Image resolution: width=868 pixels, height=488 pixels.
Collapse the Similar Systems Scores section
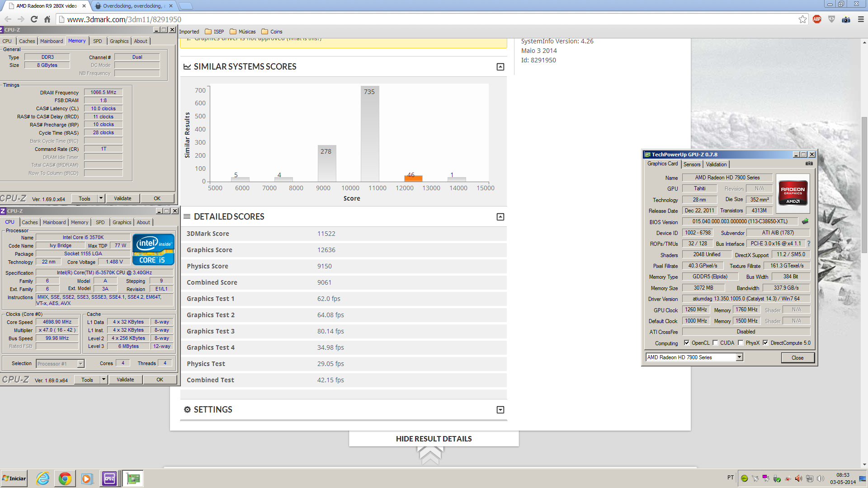point(500,67)
